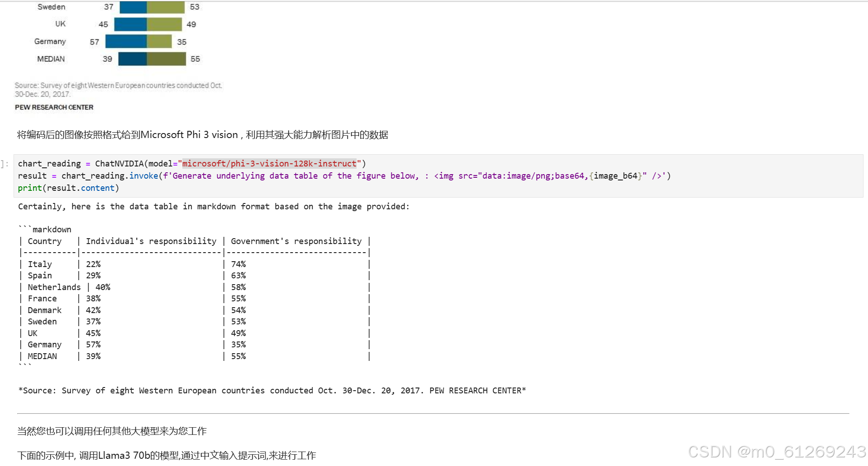Click the "Germany" label in the bar chart
The image size is (868, 466).
50,42
